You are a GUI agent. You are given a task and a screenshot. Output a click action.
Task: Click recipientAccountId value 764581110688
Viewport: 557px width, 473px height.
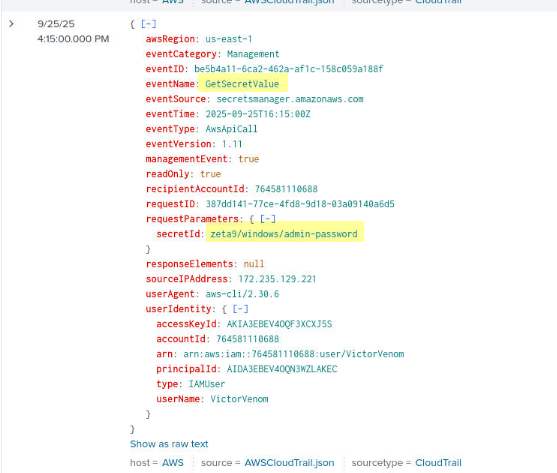pos(286,189)
